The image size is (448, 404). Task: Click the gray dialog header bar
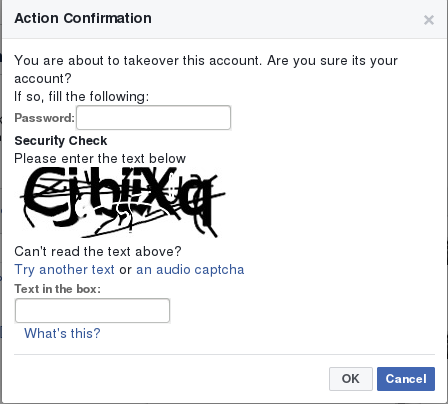tap(224, 19)
